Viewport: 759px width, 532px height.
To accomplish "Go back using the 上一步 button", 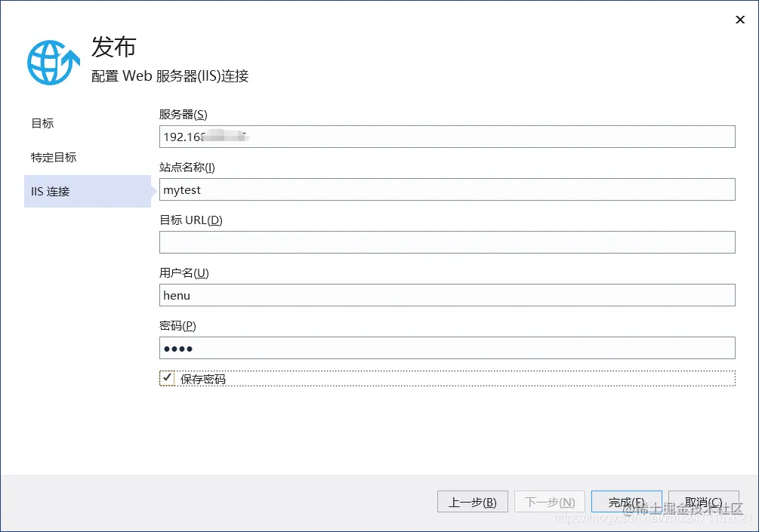I will tap(472, 501).
